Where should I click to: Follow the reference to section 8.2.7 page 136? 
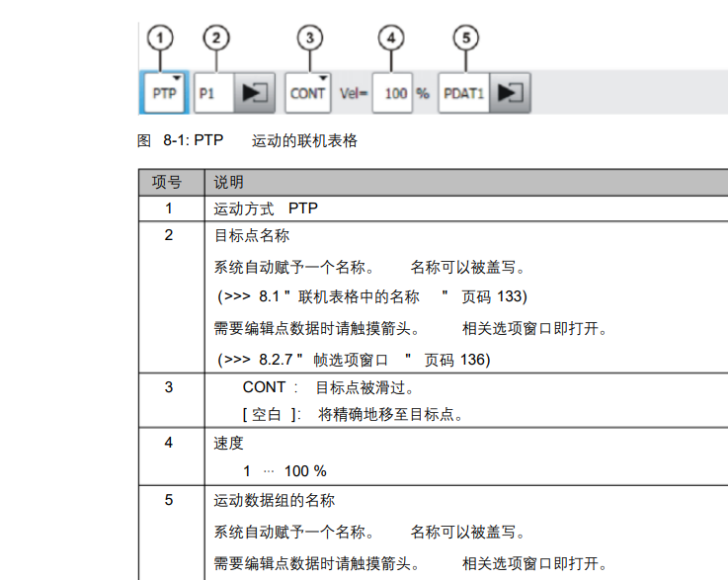[354, 360]
